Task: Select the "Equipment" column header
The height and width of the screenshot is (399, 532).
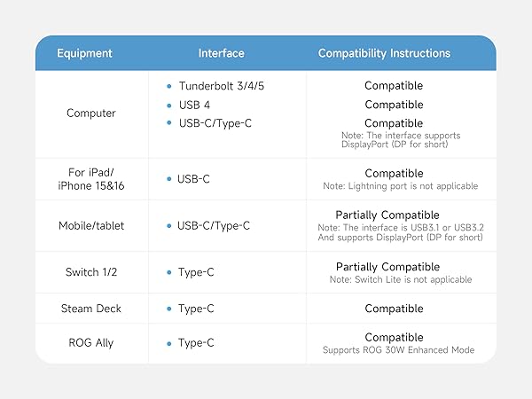Action: [x=84, y=53]
